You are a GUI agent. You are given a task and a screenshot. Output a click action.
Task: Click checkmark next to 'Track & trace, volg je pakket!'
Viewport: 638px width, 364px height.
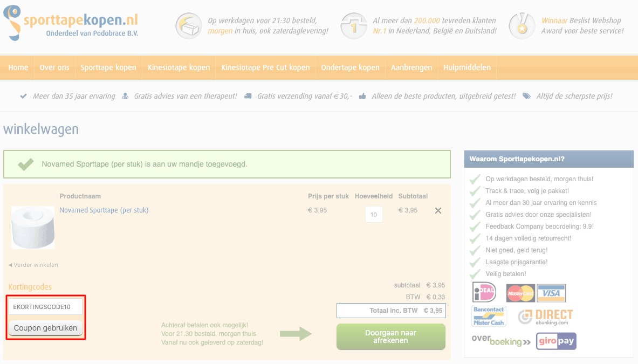point(475,191)
